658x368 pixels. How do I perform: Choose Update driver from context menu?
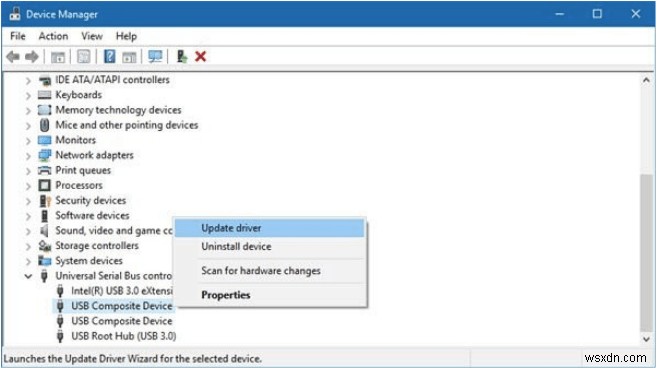pos(269,228)
